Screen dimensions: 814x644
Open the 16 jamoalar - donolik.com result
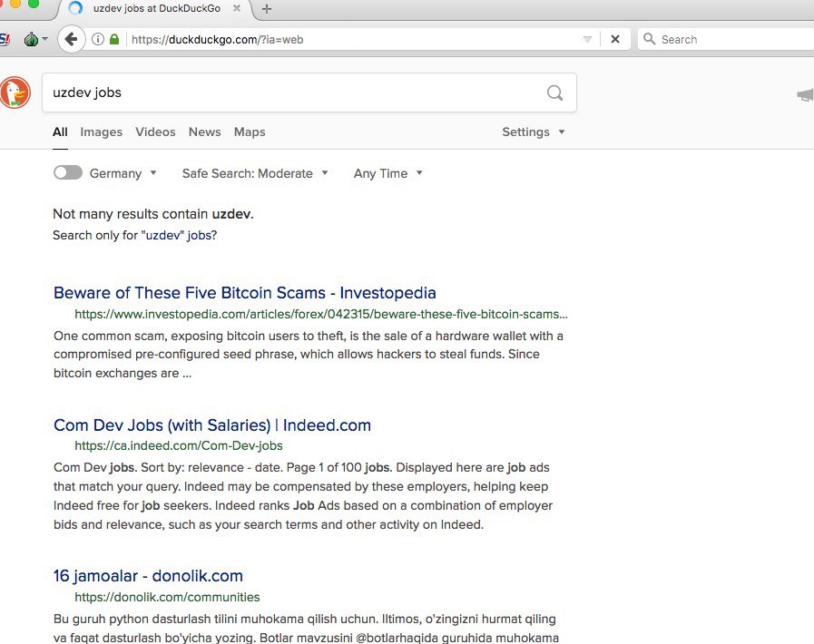coord(148,575)
